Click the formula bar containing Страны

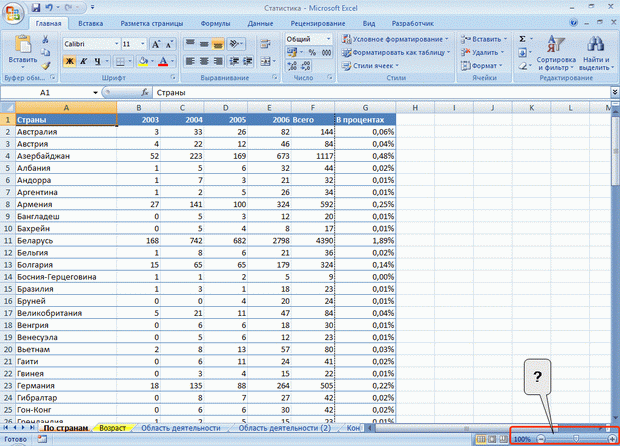tap(382, 93)
